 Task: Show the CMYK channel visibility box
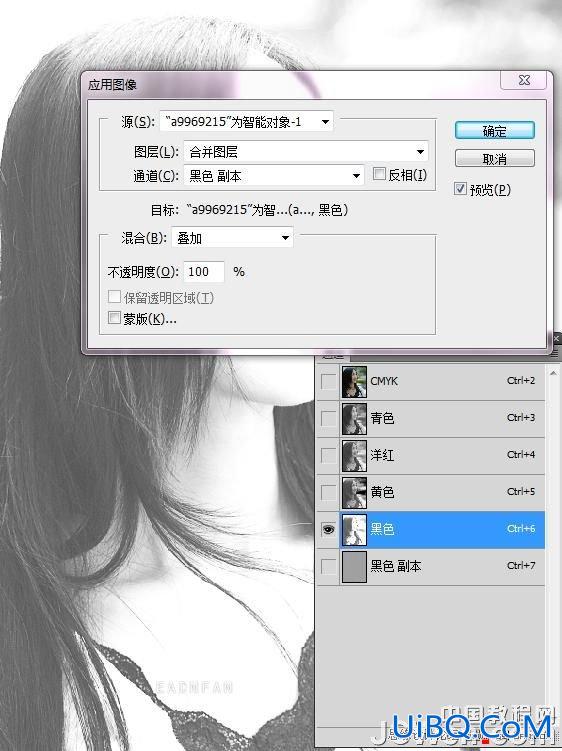328,382
